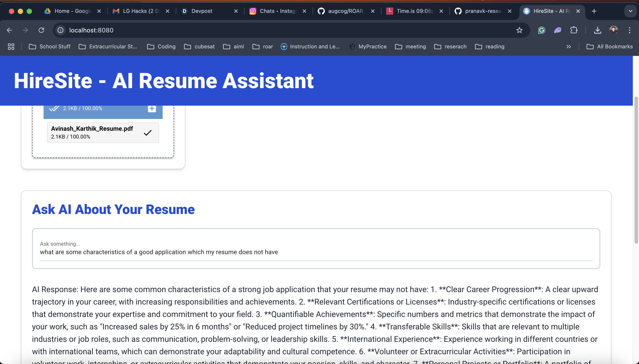Screen dimensions: 639x364
Task: Open the Chrome apps grid icon
Action: pos(11,47)
